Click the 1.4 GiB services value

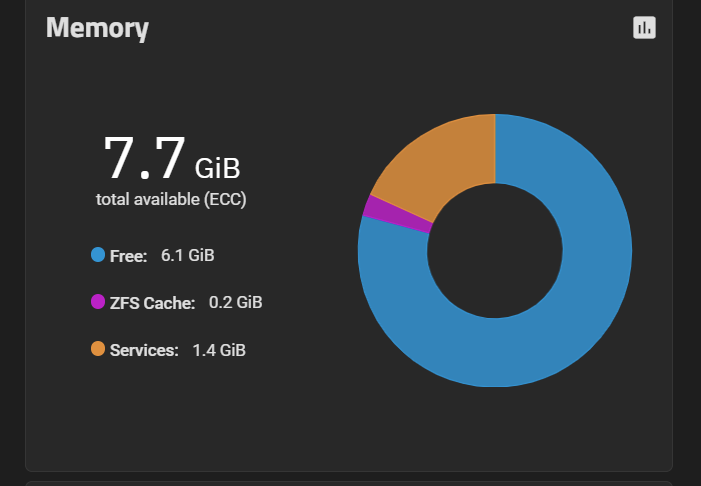[x=219, y=350]
